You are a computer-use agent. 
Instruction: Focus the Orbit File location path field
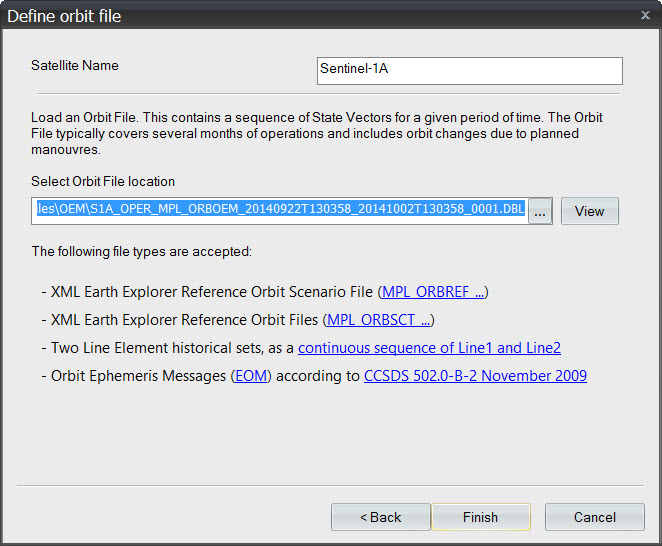pyautogui.click(x=278, y=211)
